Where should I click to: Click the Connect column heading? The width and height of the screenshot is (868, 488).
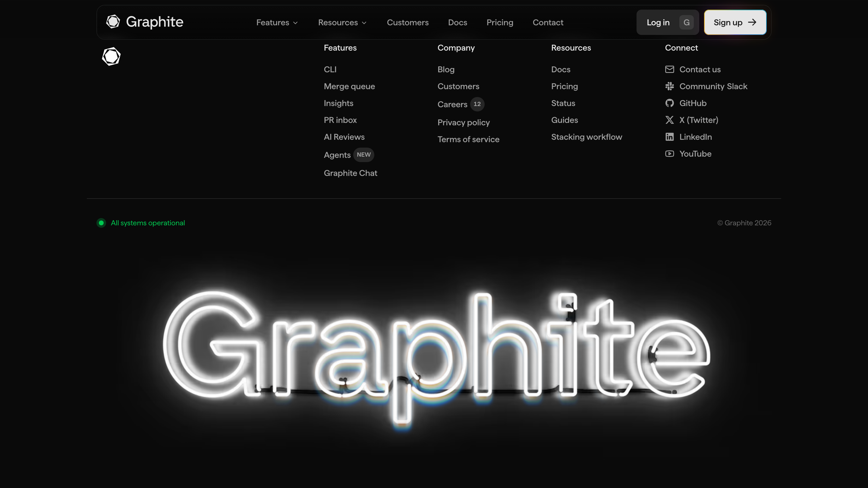click(681, 48)
